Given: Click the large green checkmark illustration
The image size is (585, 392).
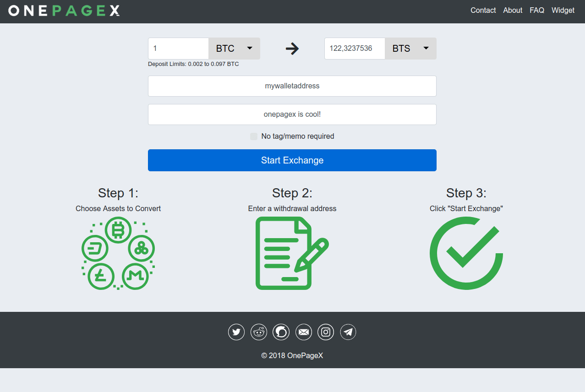Looking at the screenshot, I should [x=466, y=253].
